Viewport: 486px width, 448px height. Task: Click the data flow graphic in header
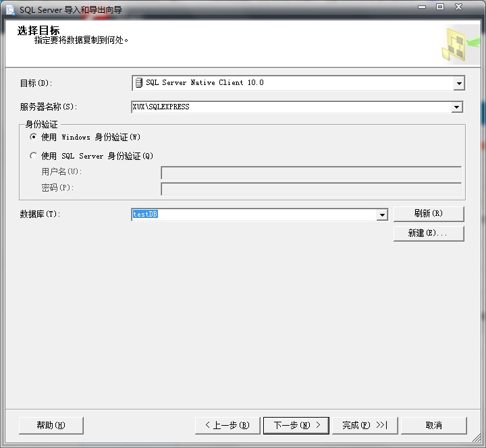coord(460,45)
